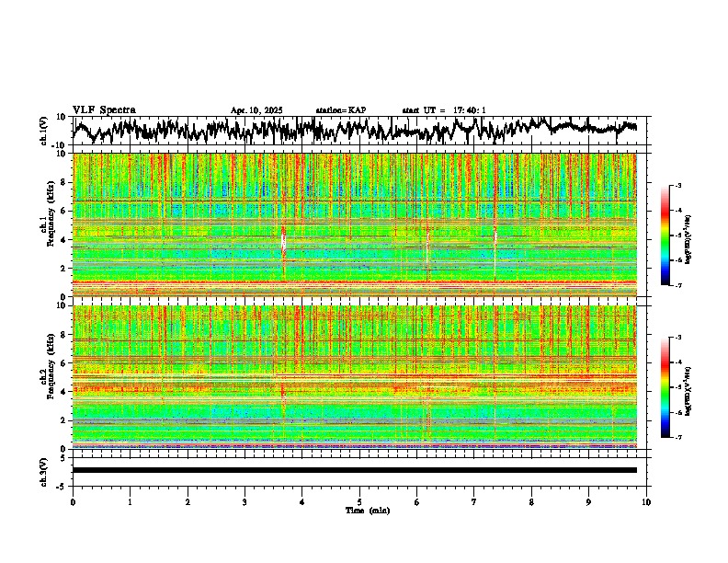Click the red 1 kHz band in ch.1 spectrogram

355,282
